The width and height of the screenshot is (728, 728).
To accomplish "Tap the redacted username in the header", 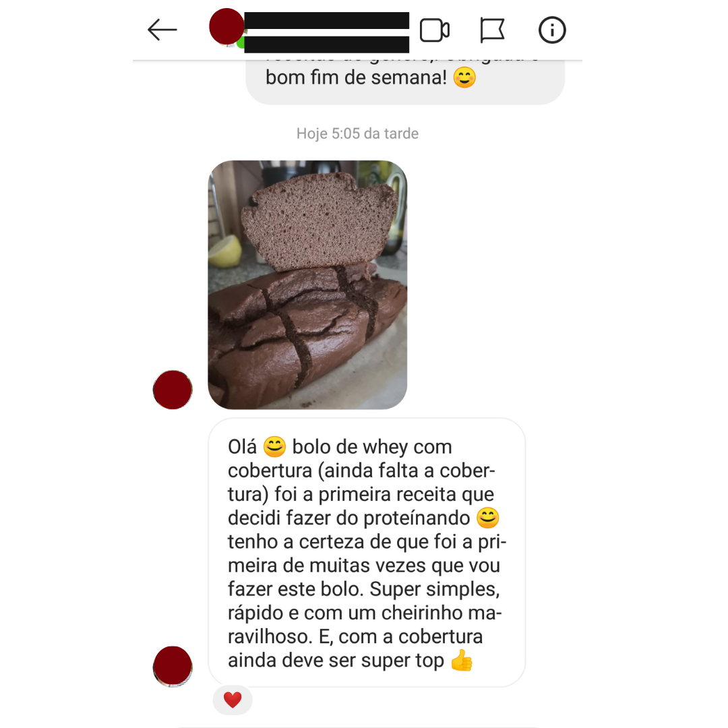I will pos(326,32).
